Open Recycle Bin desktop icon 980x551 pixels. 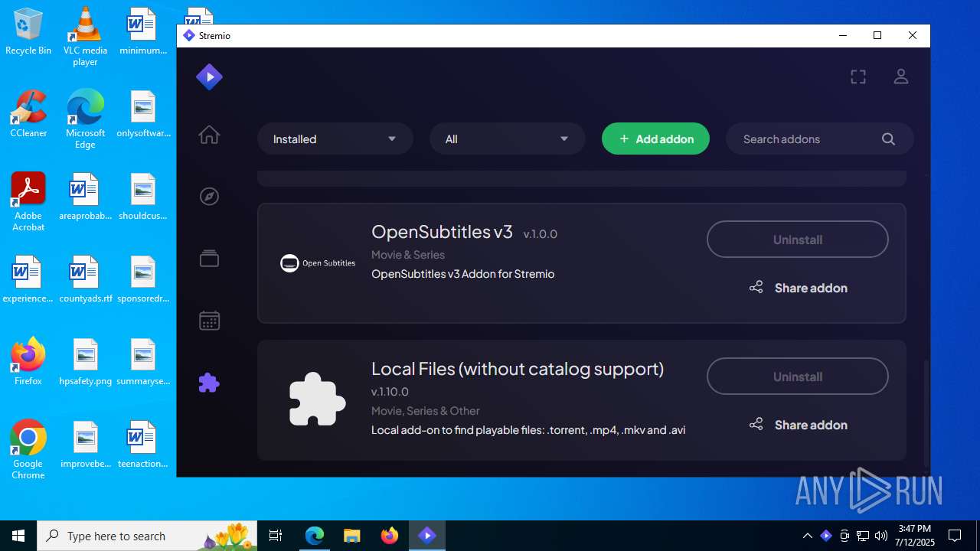tap(28, 32)
